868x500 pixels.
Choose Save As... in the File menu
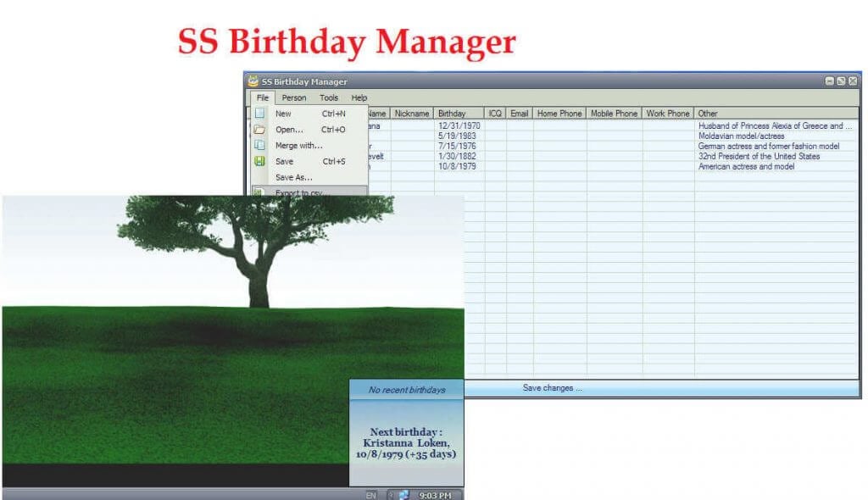(x=310, y=178)
